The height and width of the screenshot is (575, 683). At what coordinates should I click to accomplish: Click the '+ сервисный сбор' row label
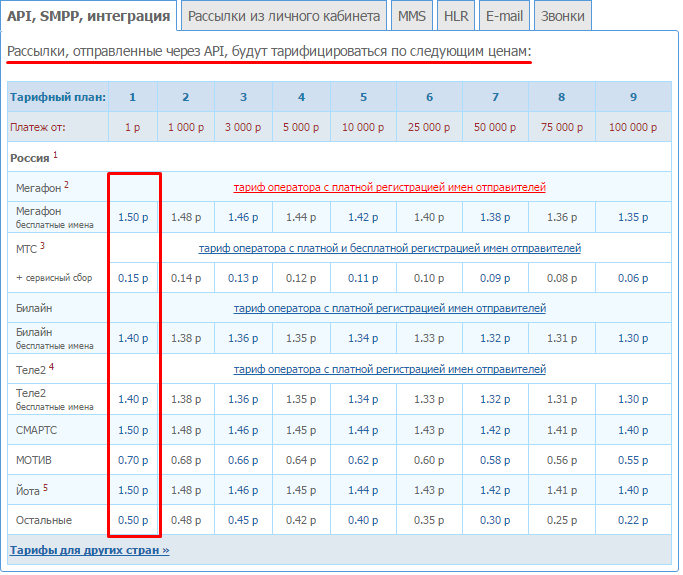tap(54, 277)
